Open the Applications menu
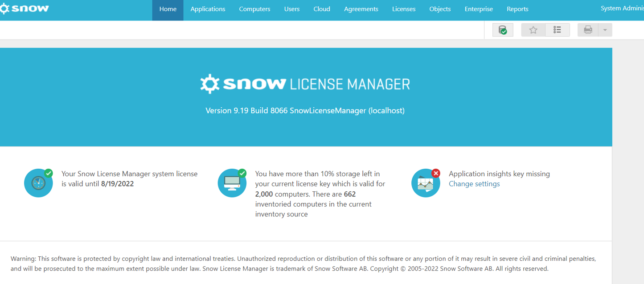Image resolution: width=644 pixels, height=284 pixels. (x=208, y=9)
